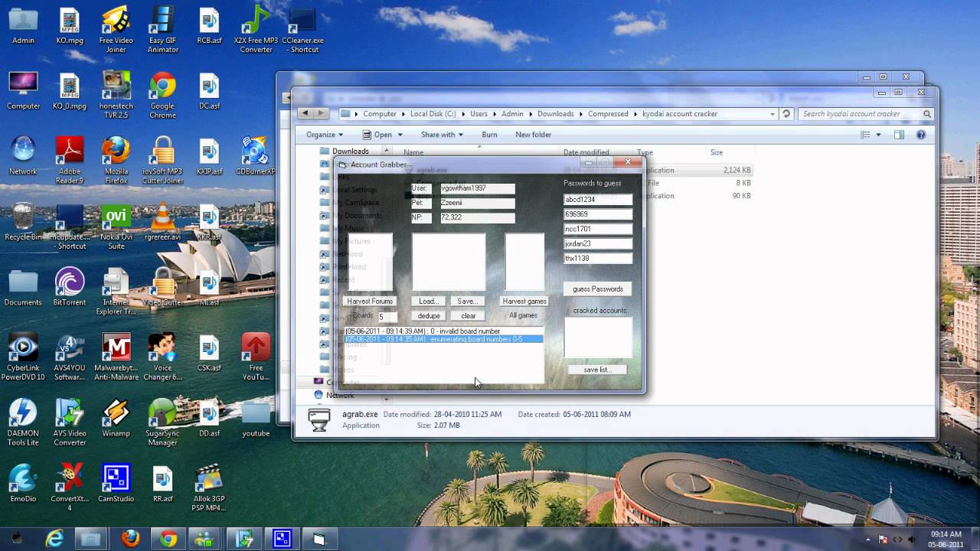This screenshot has width=980, height=551.
Task: Select the AVS Video Converter icon
Action: (70, 423)
